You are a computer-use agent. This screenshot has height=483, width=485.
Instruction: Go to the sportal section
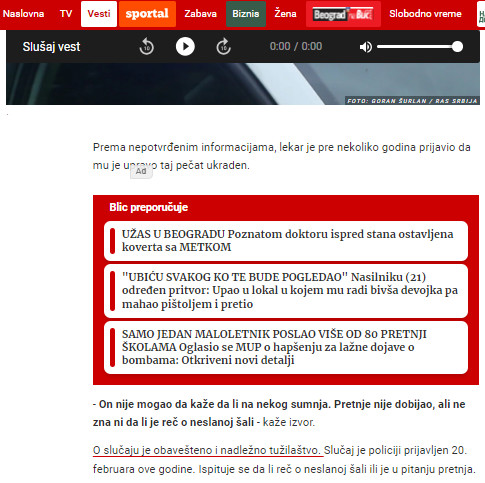point(147,14)
